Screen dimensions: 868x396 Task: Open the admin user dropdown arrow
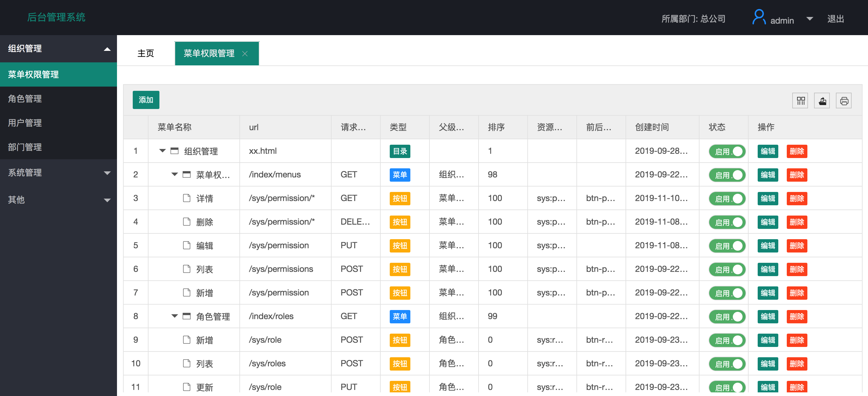coord(810,19)
